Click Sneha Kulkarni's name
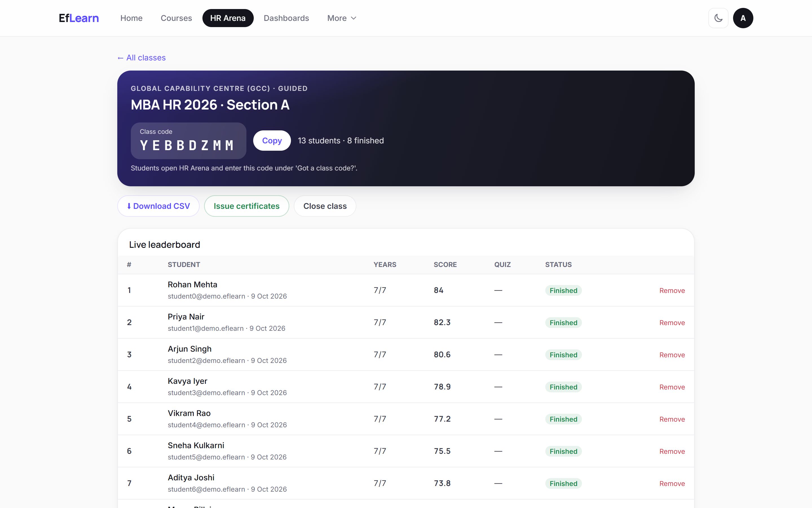The image size is (812, 508). tap(196, 445)
